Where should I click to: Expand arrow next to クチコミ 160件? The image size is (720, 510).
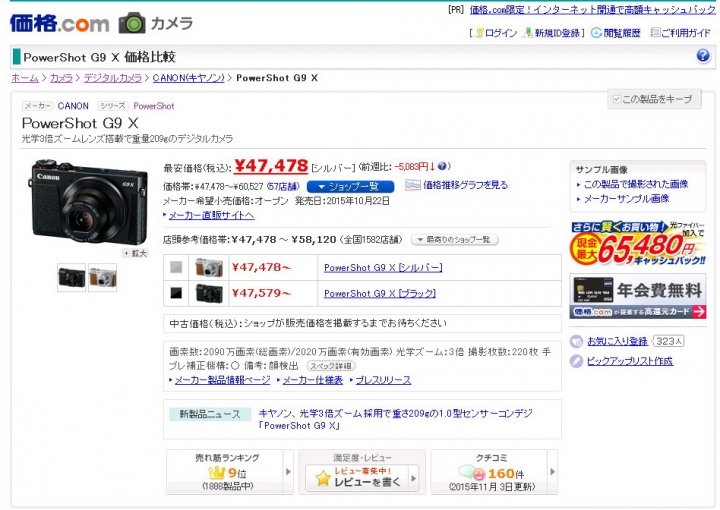click(552, 471)
